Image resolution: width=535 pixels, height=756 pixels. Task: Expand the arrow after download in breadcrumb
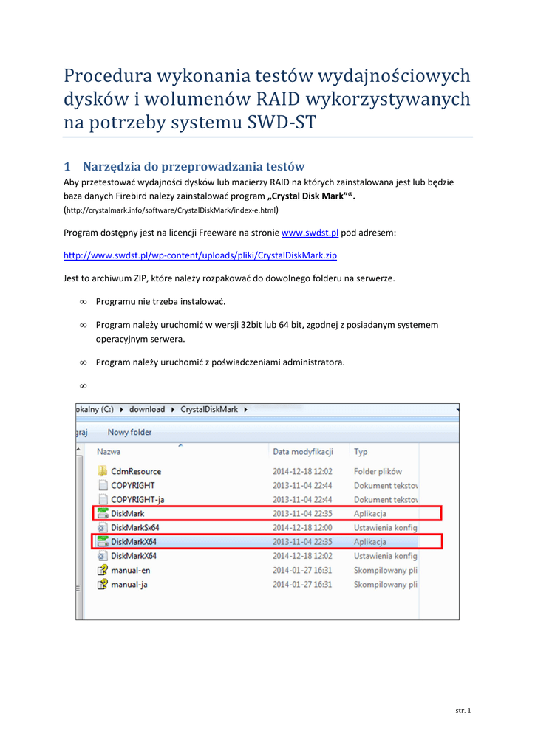click(x=173, y=409)
